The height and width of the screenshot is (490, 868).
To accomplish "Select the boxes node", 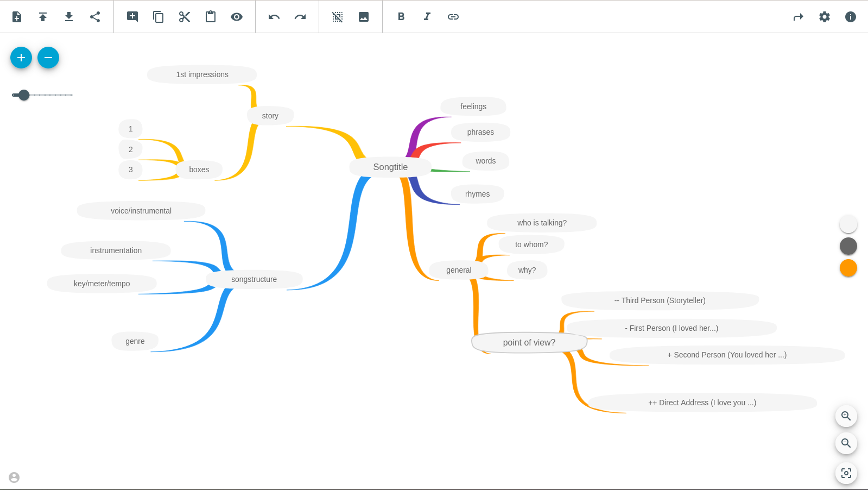I will [199, 169].
